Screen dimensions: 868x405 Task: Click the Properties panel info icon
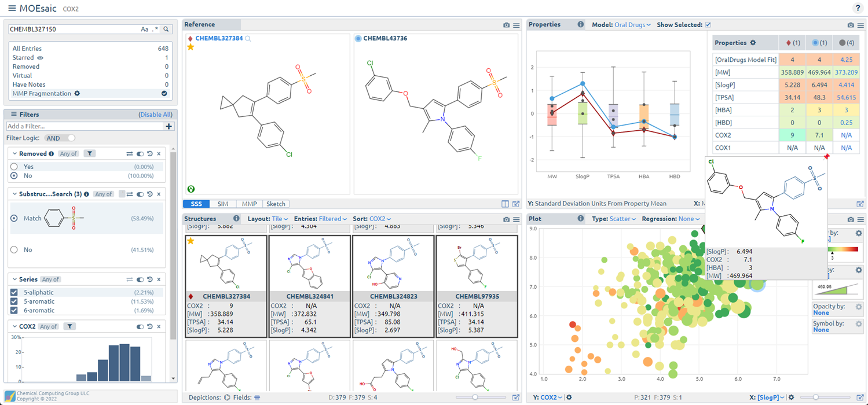pyautogui.click(x=580, y=25)
